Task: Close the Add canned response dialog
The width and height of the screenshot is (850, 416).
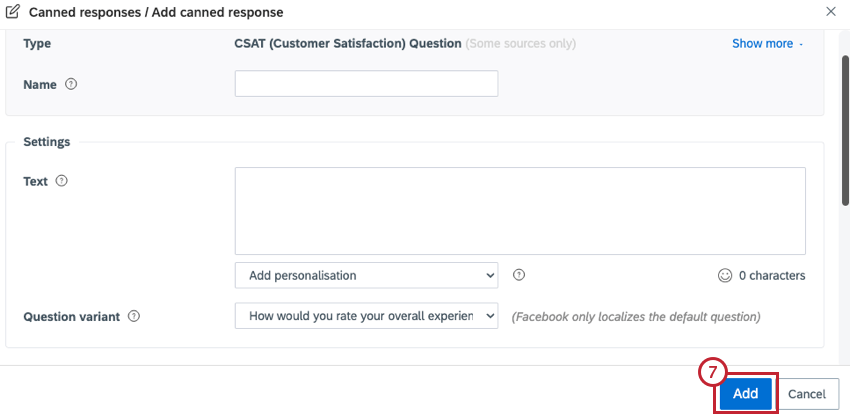Action: coord(830,11)
